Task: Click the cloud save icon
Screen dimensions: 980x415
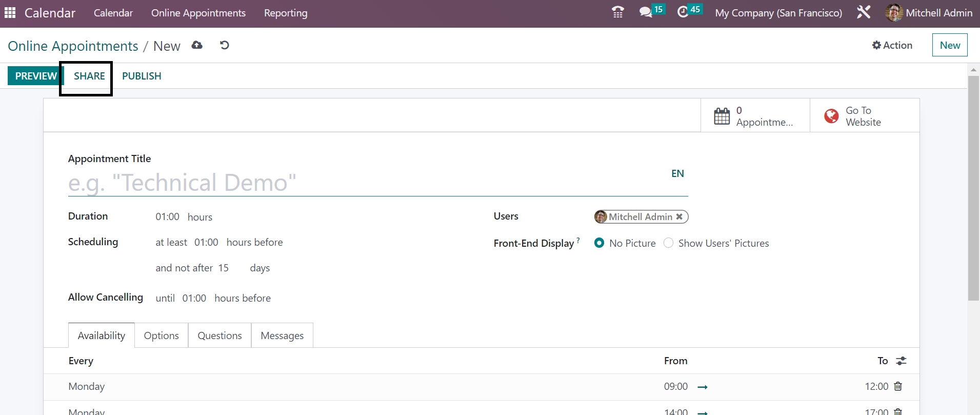Action: (197, 45)
